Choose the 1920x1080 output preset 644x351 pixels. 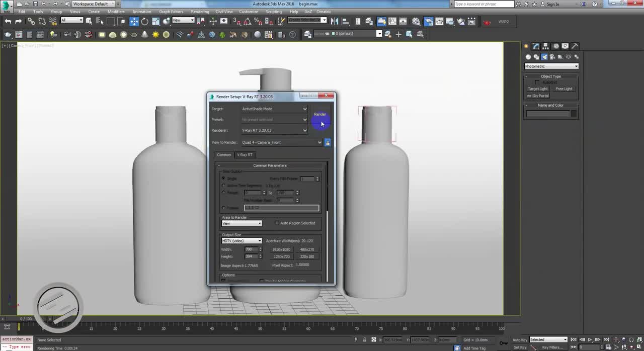(x=281, y=249)
